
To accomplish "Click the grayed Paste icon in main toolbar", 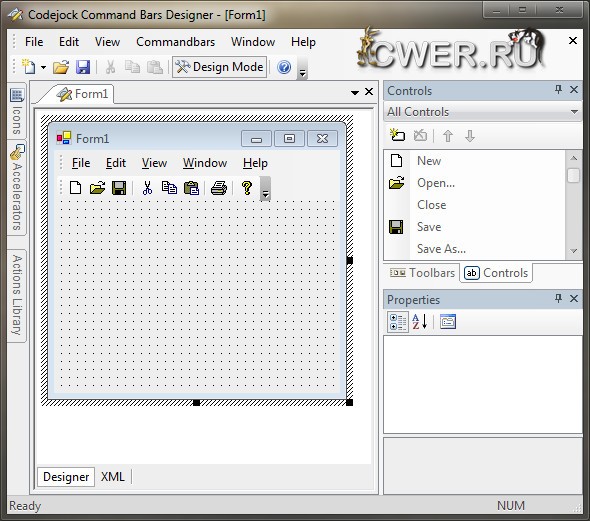I will [154, 67].
